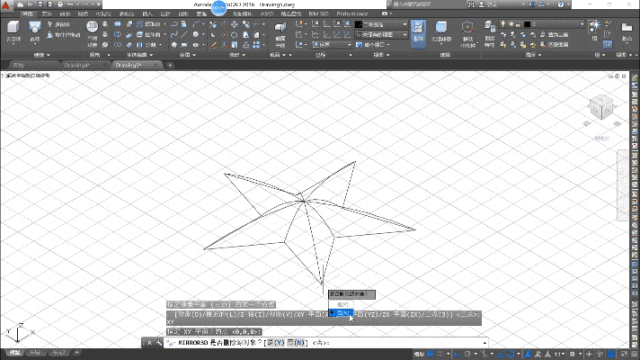640x360 pixels.
Task: Click the Move Gizmo button
Action: (x=467, y=33)
